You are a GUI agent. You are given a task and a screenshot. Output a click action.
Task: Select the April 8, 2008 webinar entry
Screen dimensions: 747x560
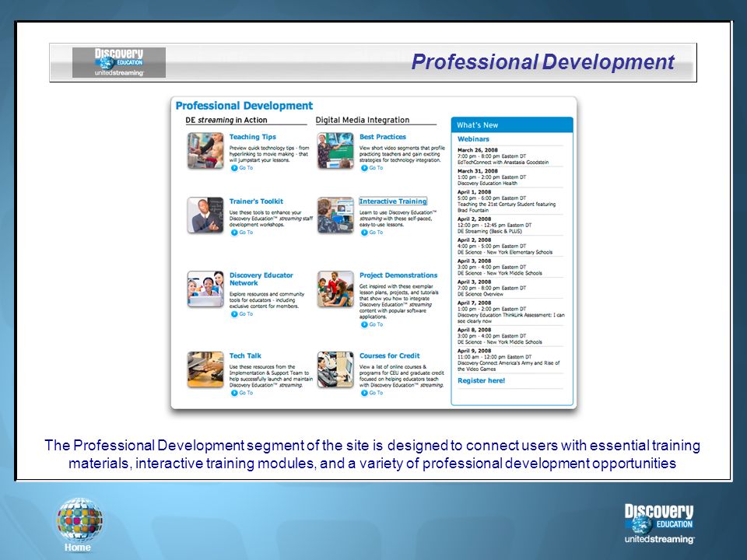click(x=510, y=336)
